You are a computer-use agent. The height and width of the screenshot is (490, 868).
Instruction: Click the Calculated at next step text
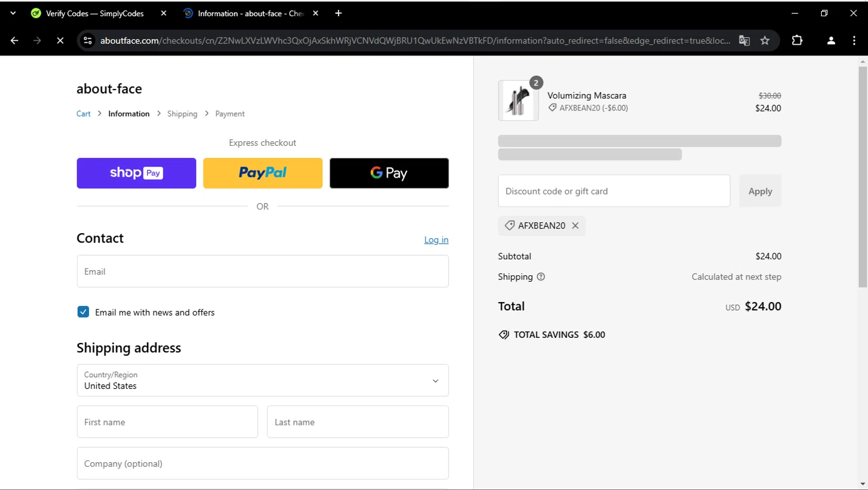[x=736, y=277]
